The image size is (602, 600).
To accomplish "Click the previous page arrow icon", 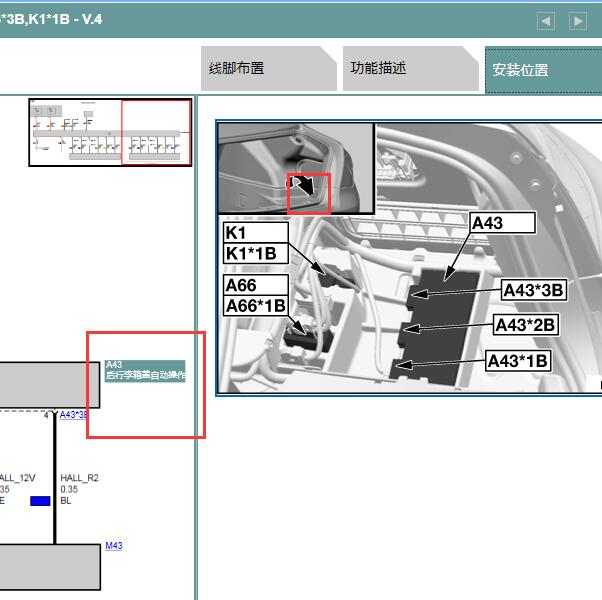I will [x=546, y=21].
